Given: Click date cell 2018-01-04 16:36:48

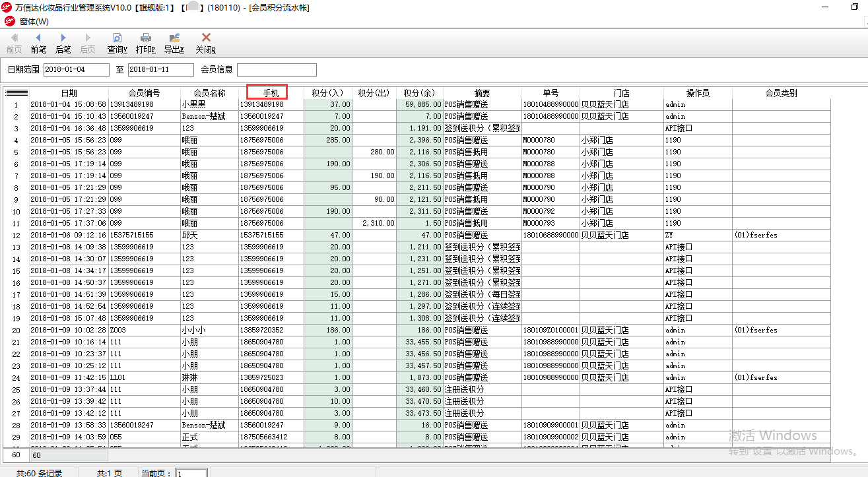Looking at the screenshot, I should [69, 128].
